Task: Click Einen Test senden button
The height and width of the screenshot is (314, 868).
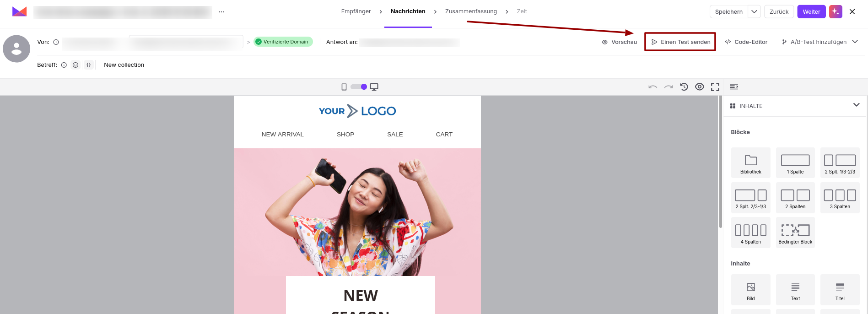Action: click(x=680, y=42)
